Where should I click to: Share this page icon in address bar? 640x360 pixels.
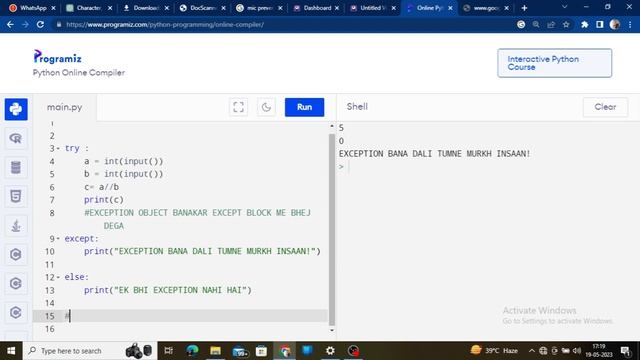(551, 24)
